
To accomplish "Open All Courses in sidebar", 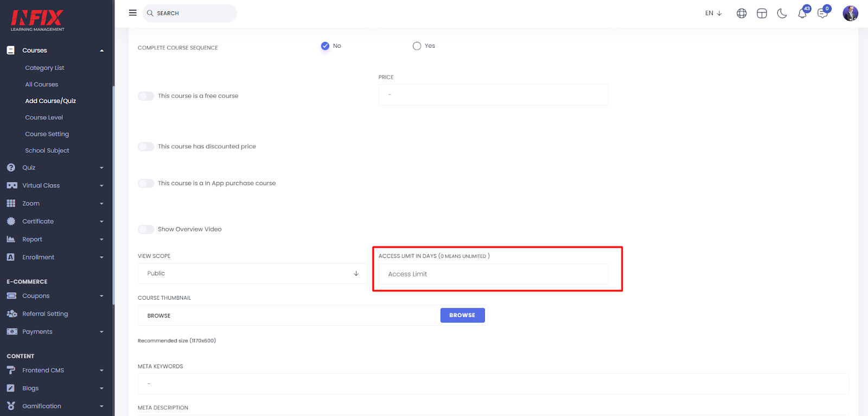I will [x=42, y=85].
